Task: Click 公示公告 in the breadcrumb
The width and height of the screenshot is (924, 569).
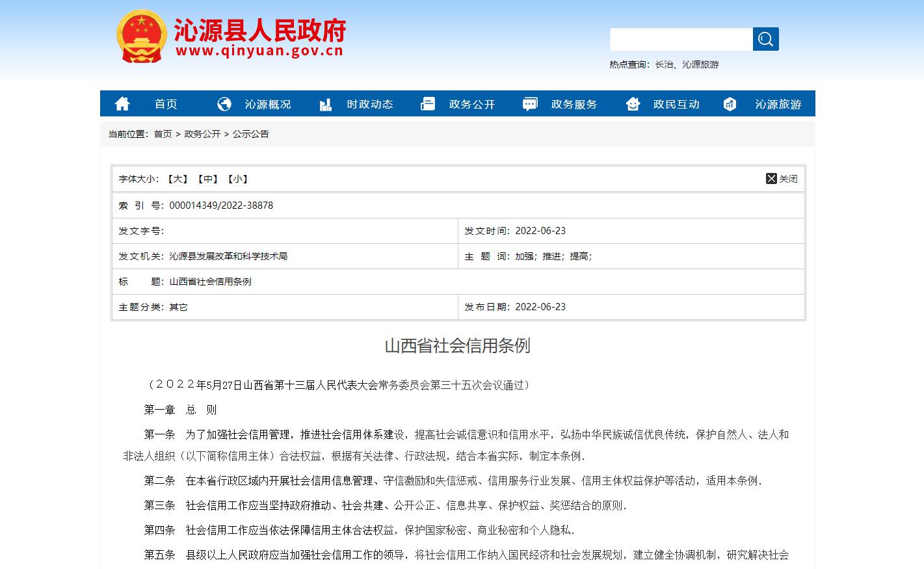Action: point(251,134)
